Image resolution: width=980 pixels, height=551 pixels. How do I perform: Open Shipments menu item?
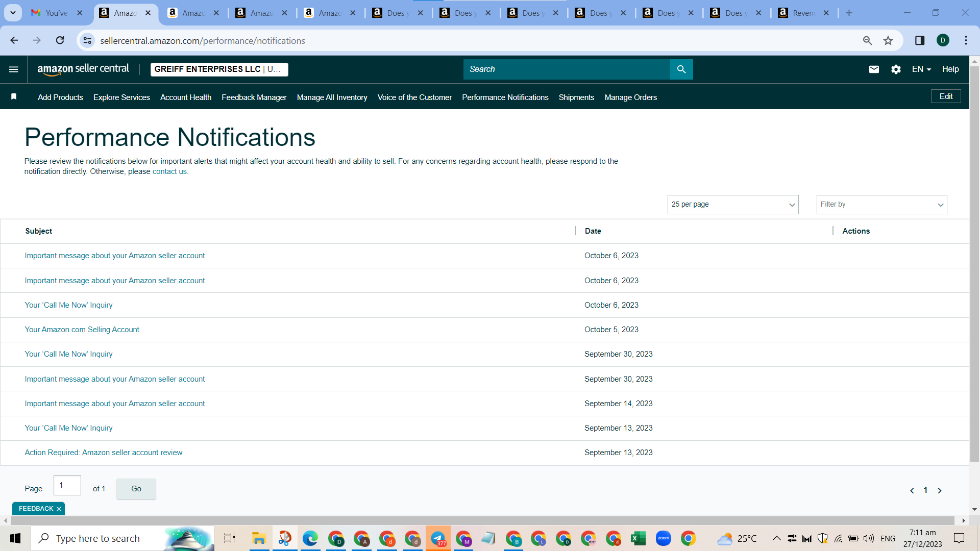(x=576, y=97)
